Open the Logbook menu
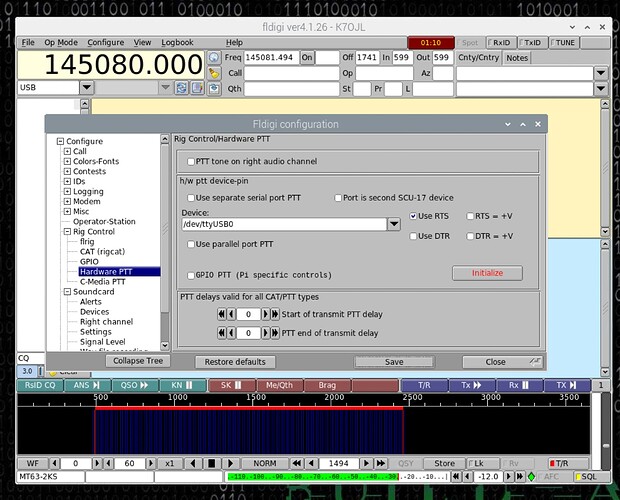The height and width of the screenshot is (500, 620). tap(177, 42)
